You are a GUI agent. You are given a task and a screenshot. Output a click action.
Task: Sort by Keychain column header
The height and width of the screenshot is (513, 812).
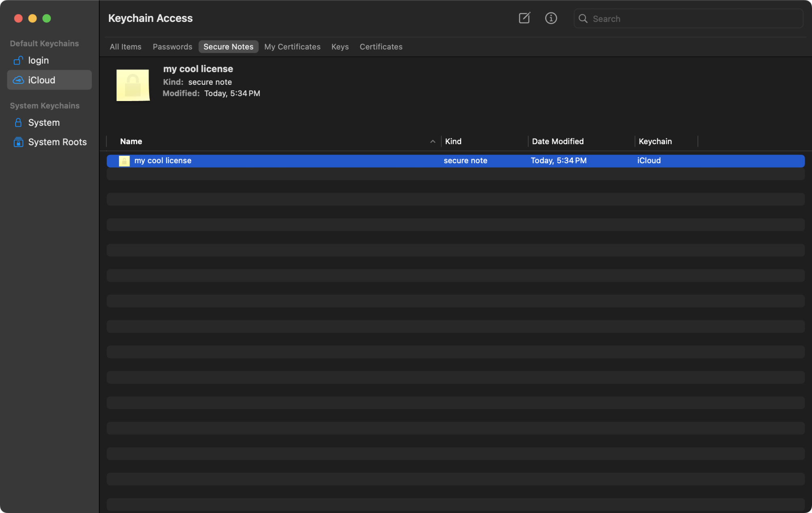[x=655, y=141]
